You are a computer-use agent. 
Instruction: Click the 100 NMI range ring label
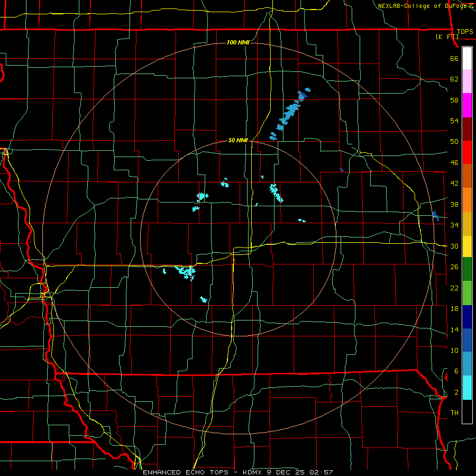[x=238, y=42]
